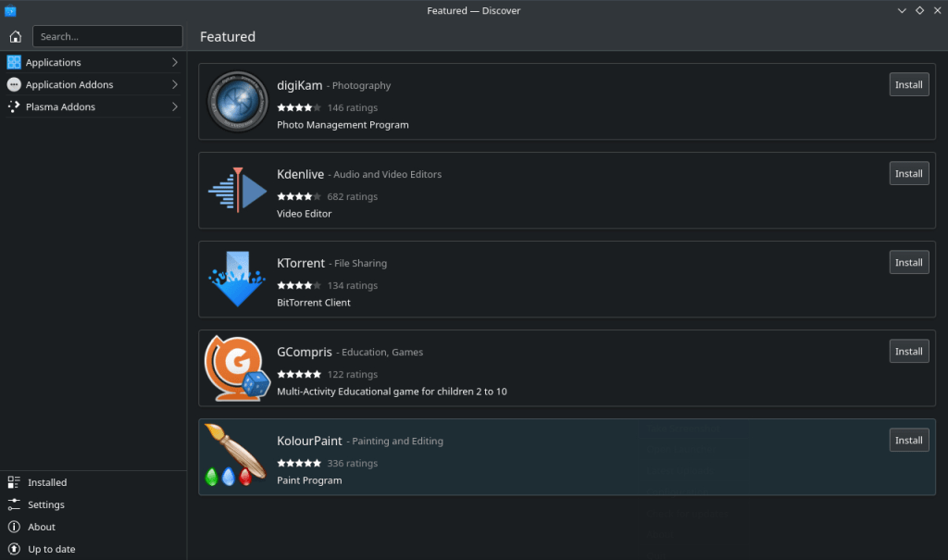Click the Audio and Video Editors label
948x560 pixels.
pos(388,174)
